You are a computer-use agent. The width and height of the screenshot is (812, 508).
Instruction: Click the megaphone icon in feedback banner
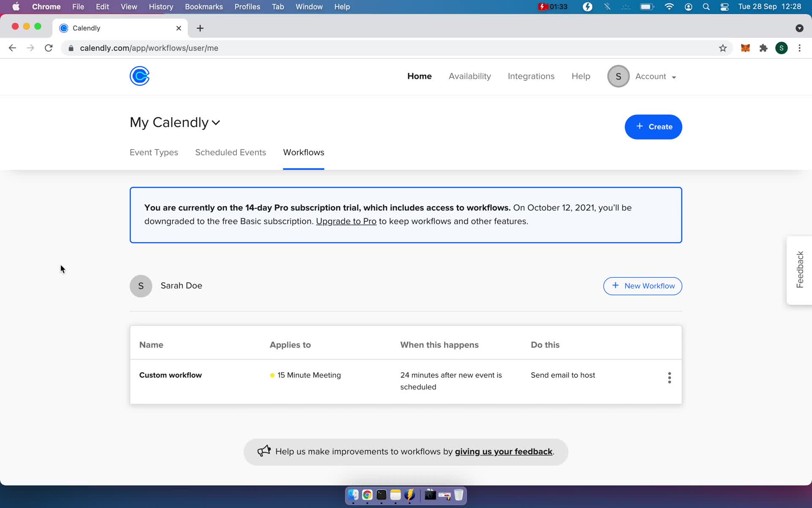264,451
